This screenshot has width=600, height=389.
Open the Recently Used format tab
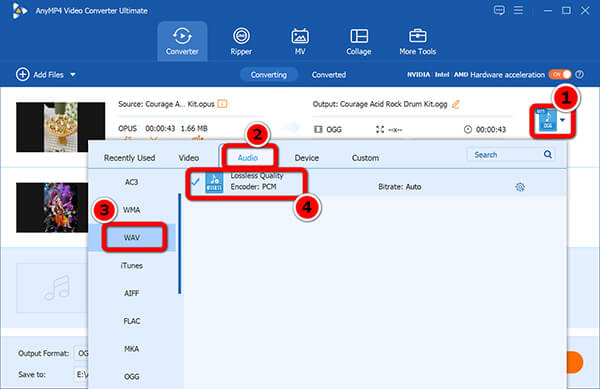tap(129, 158)
